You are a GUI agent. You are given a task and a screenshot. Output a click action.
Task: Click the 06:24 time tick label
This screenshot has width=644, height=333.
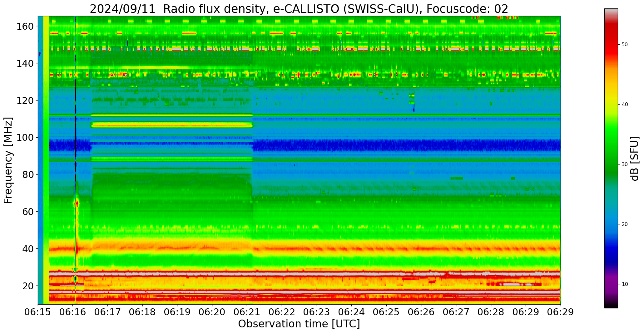pos(352,312)
